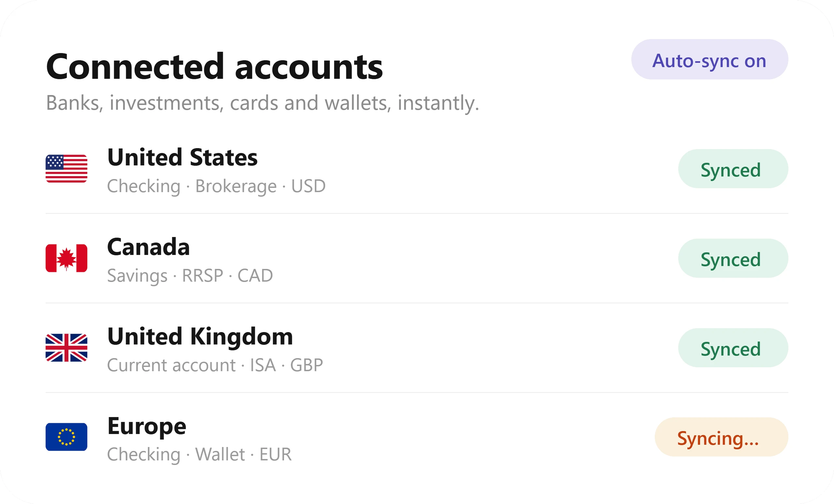The height and width of the screenshot is (504, 834).
Task: Select the Savings · RRSP · CAD details
Action: (x=190, y=276)
